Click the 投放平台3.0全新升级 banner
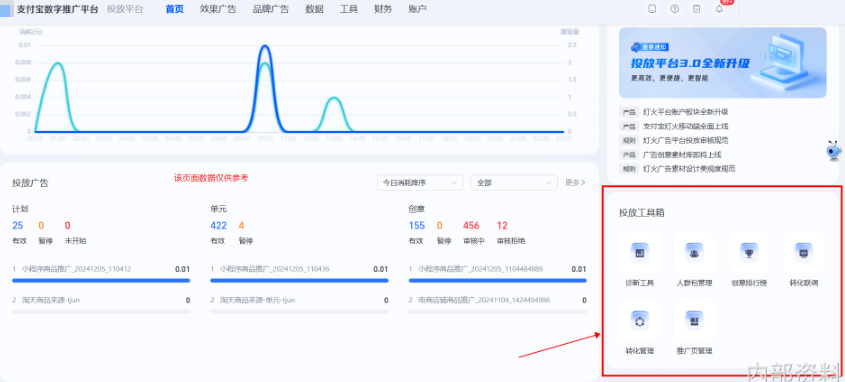Viewport: 845px width, 382px height. 722,62
